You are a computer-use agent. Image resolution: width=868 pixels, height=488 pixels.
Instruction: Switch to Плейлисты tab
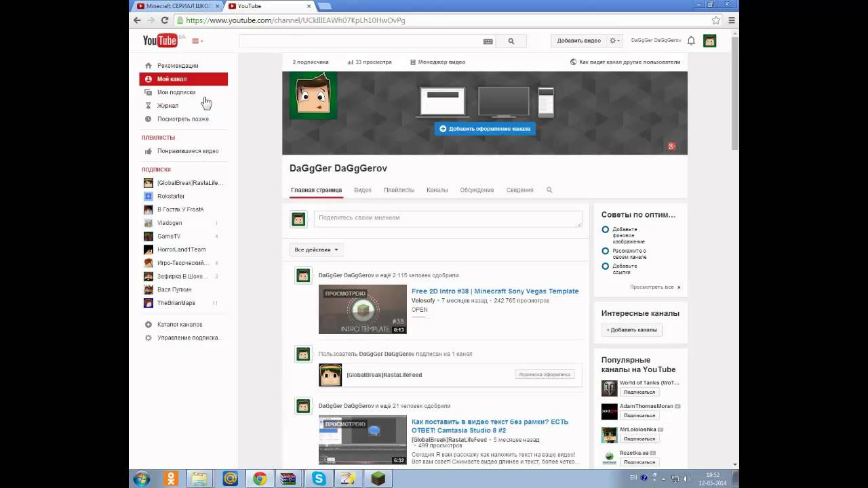[x=399, y=190]
